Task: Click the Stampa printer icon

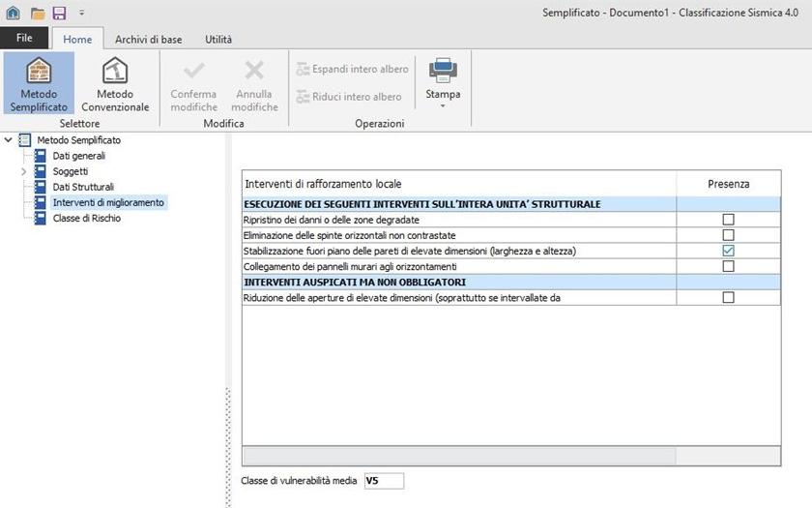Action: (443, 71)
